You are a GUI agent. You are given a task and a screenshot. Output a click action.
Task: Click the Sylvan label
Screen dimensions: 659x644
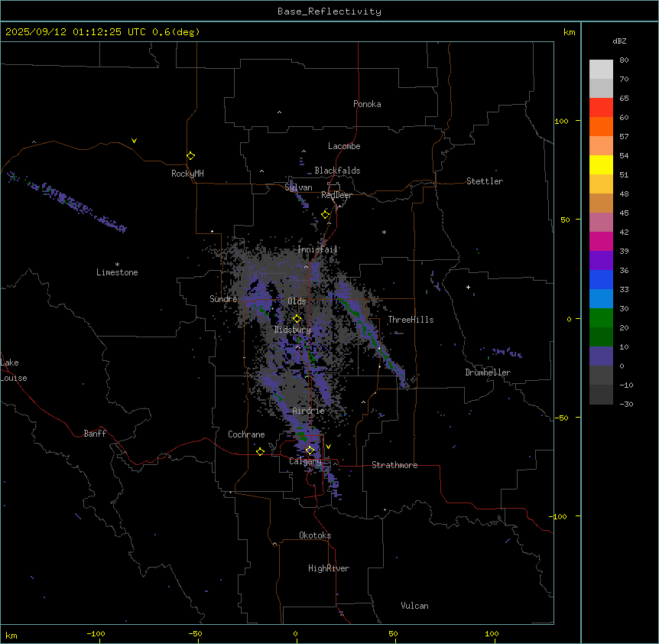click(x=298, y=187)
